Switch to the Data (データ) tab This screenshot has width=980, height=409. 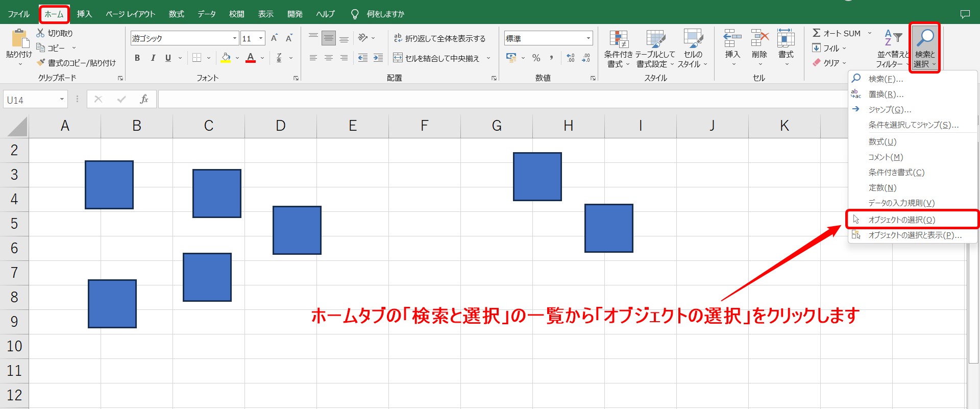click(x=207, y=14)
